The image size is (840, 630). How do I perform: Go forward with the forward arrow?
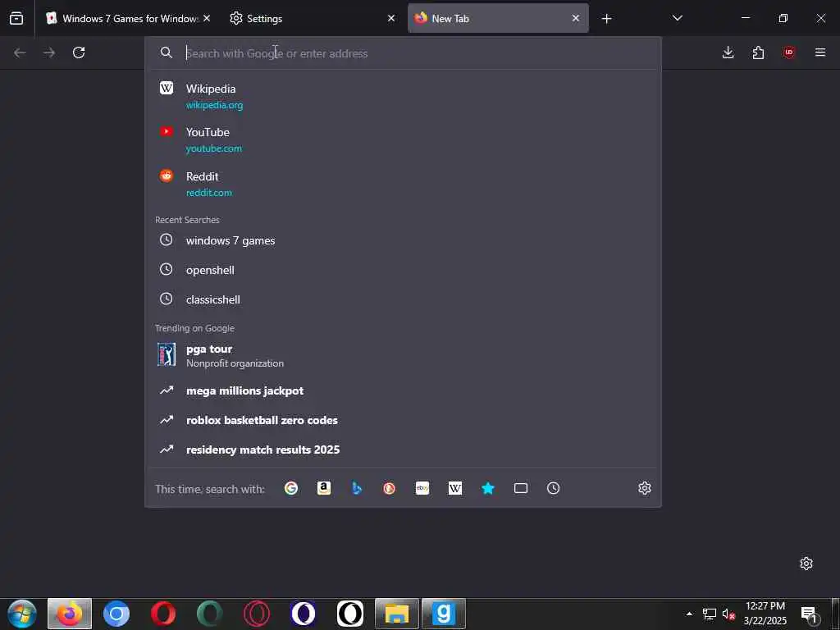coord(49,52)
